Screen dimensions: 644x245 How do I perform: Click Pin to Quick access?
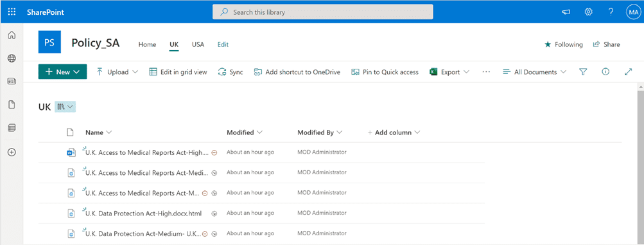pyautogui.click(x=385, y=72)
